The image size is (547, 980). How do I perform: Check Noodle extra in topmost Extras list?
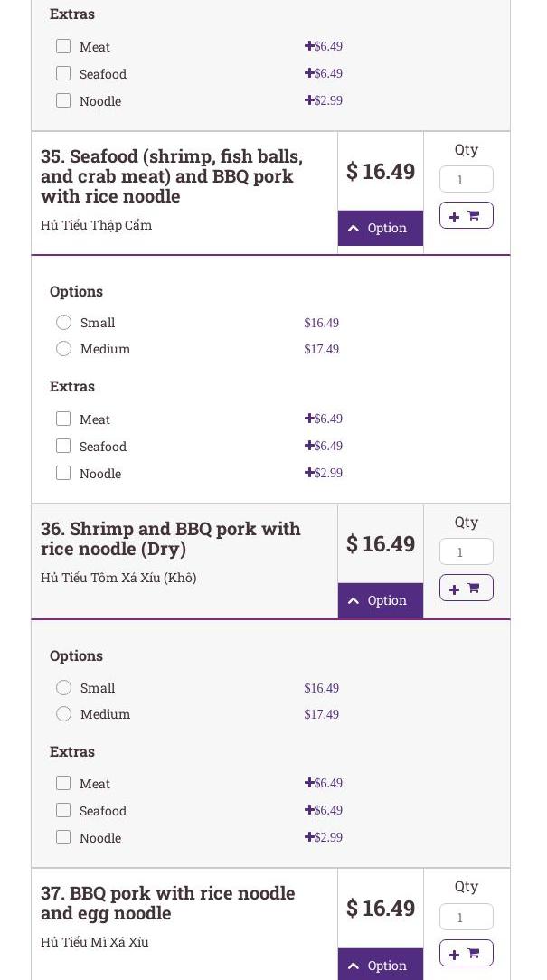coord(63,100)
